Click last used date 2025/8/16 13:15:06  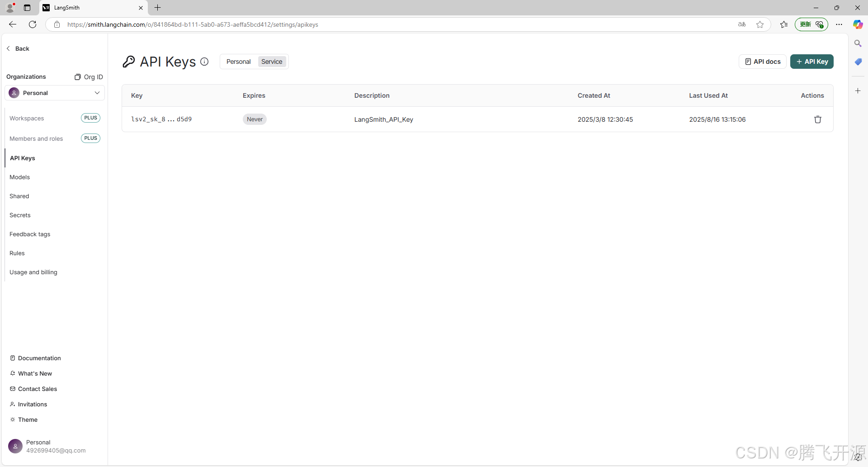tap(717, 119)
